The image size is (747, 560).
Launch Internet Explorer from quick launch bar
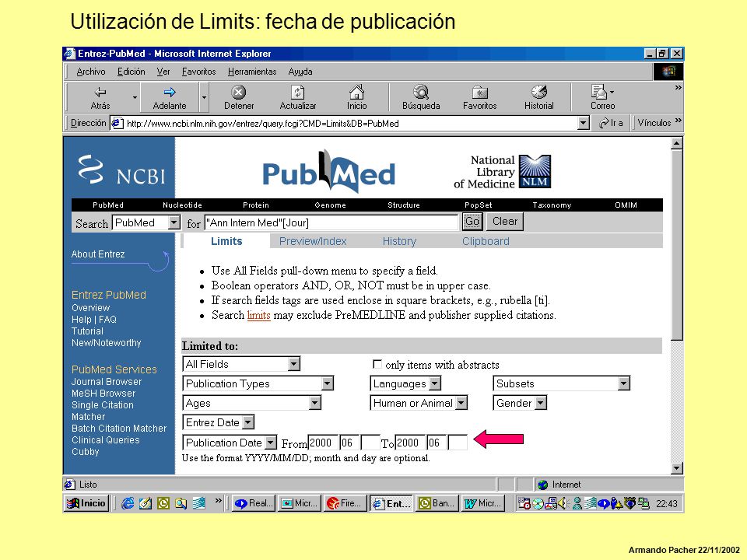tap(127, 503)
